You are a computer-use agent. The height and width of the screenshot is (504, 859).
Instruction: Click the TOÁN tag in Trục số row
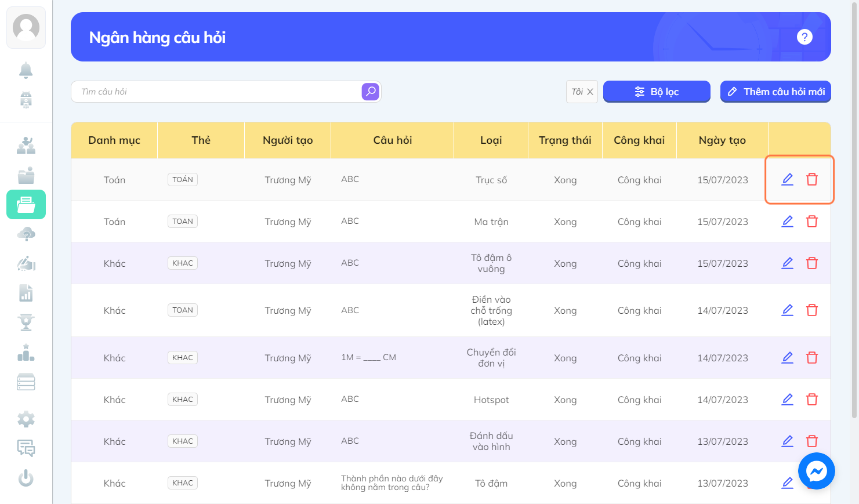[183, 180]
